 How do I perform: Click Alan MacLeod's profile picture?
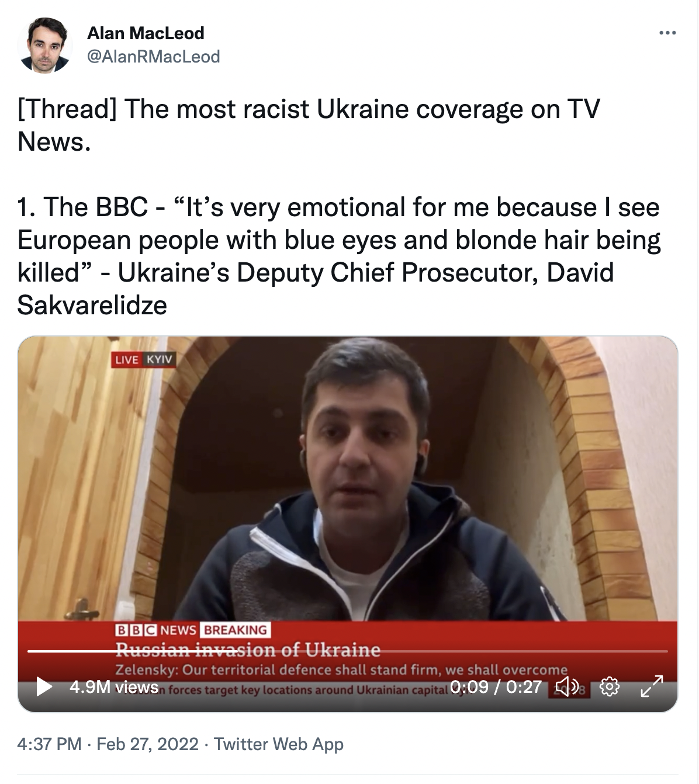[44, 45]
